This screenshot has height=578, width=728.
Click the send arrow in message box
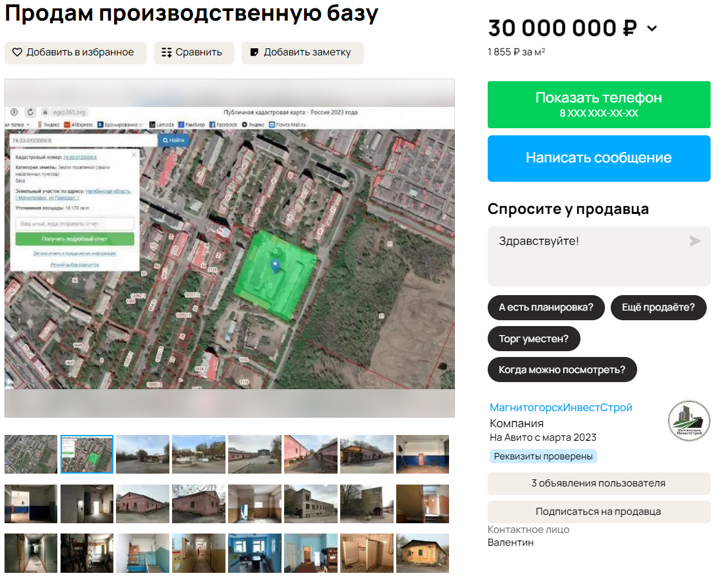point(694,241)
